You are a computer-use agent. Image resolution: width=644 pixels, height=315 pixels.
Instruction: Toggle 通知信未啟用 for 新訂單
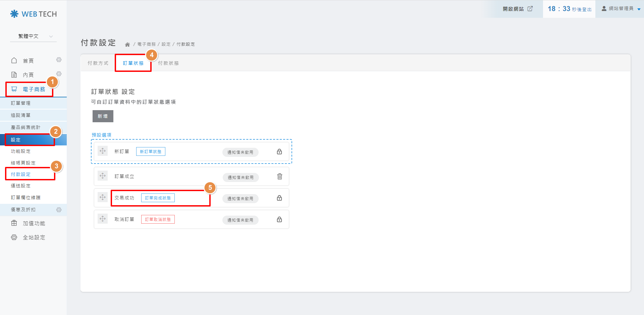point(240,152)
